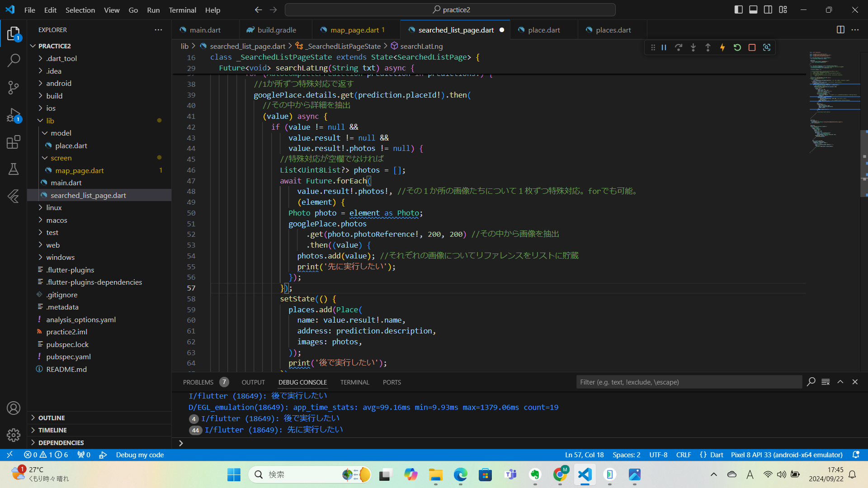Screen dimensions: 868x488
Task: Restart the debug session
Action: click(x=737, y=47)
